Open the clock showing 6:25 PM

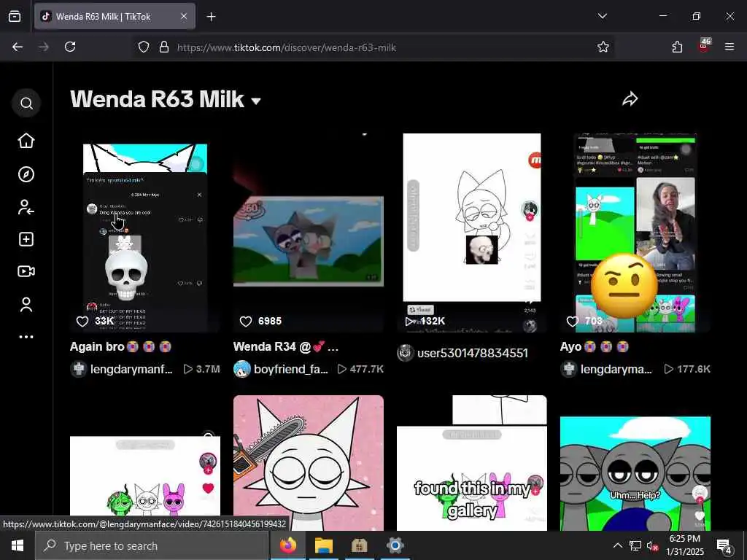(x=685, y=545)
